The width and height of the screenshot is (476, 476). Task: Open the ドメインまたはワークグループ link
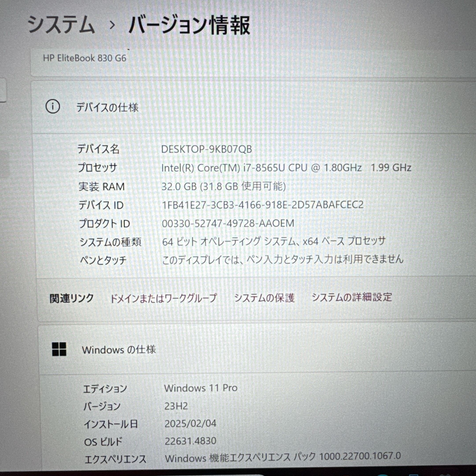pyautogui.click(x=163, y=298)
